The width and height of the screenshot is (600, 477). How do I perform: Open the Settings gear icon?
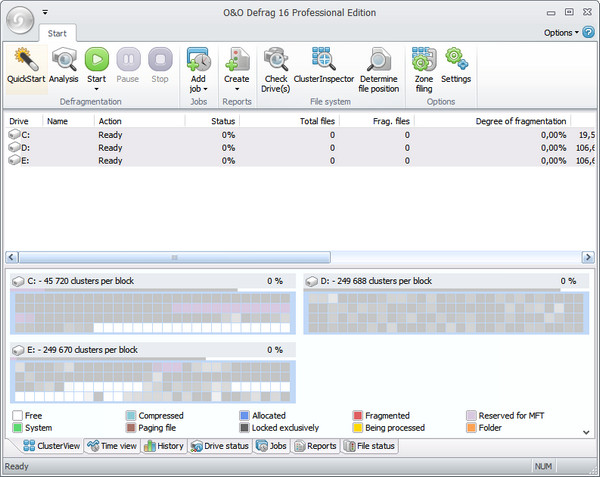[456, 59]
